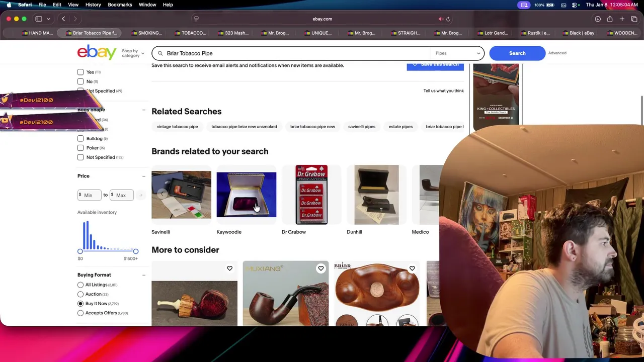644x362 pixels.
Task: Switch to Black | eBay tab
Action: coord(579,33)
